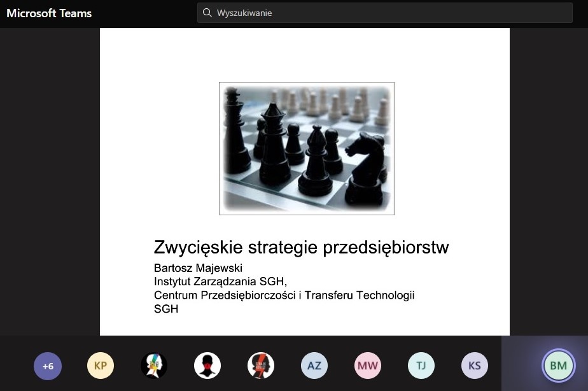588x391 pixels.
Task: Click the last SGH line on slide
Action: pos(166,309)
